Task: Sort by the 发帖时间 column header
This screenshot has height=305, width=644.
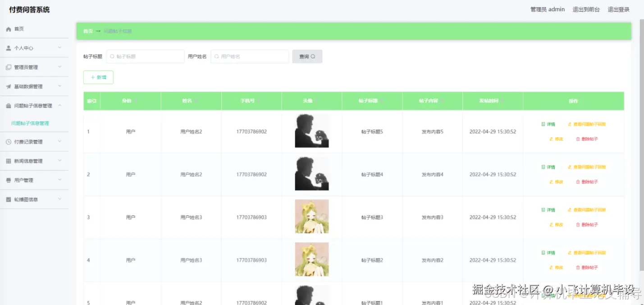Action: 493,101
